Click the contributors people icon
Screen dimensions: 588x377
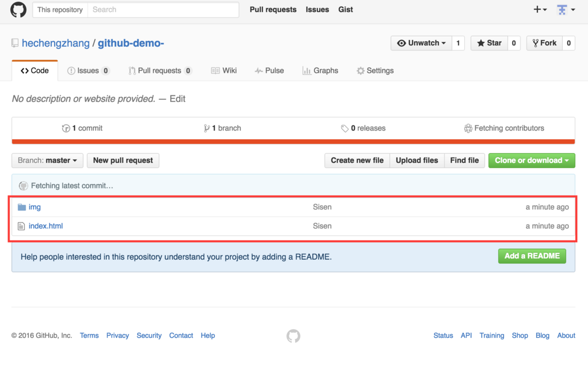click(468, 129)
